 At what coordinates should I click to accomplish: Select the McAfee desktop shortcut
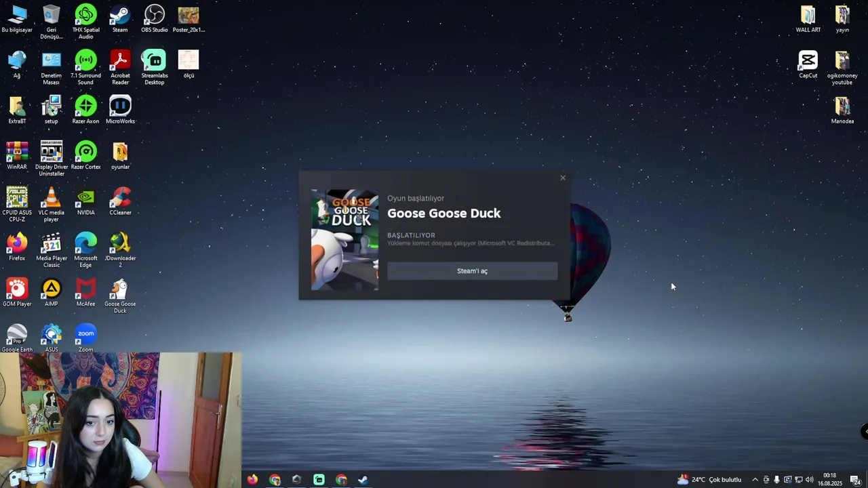(85, 293)
